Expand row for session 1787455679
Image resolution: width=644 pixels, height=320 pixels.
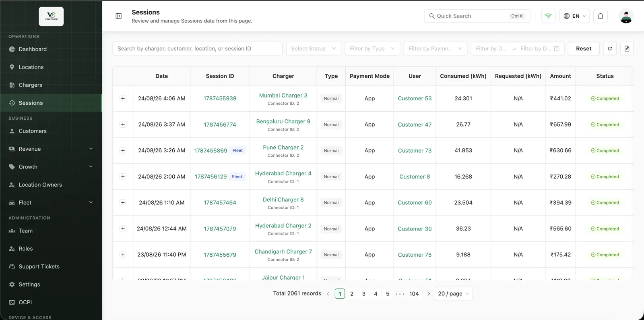click(123, 255)
